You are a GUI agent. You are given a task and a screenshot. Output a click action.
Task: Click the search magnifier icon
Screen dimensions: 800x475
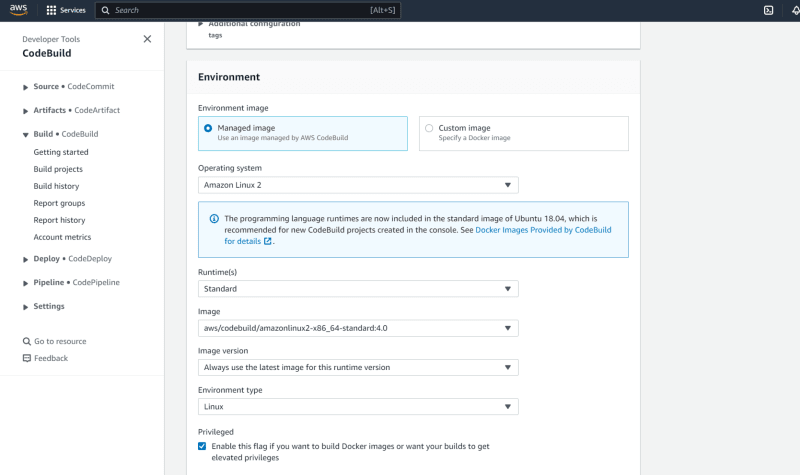click(x=105, y=10)
